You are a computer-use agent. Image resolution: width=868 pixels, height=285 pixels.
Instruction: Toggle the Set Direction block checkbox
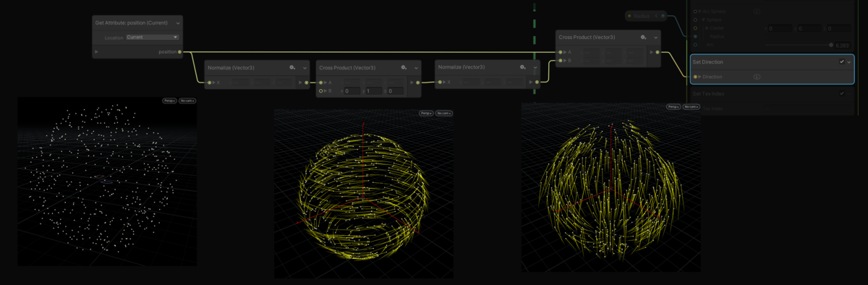pyautogui.click(x=842, y=62)
